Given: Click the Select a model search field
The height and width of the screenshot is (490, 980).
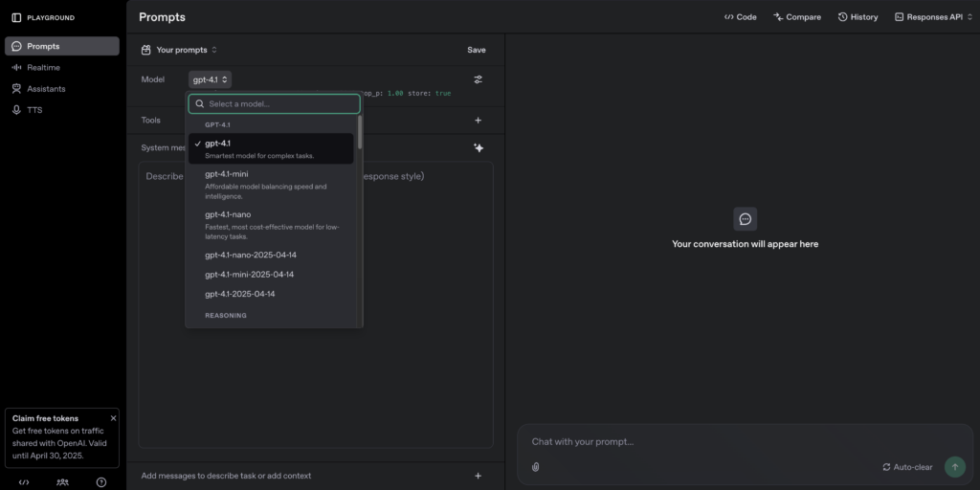Looking at the screenshot, I should [x=275, y=103].
